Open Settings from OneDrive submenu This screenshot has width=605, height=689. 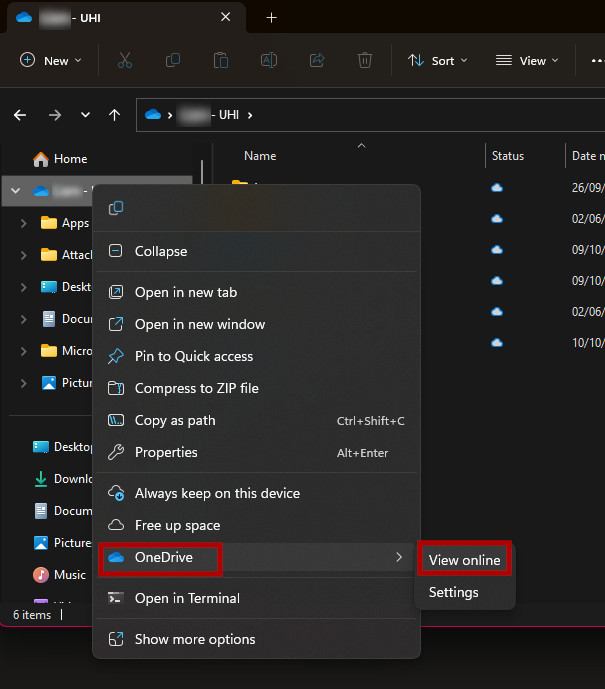coord(453,592)
